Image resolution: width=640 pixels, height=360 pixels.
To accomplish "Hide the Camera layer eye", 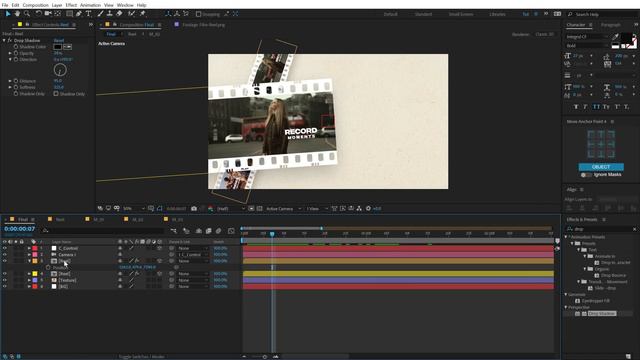I will point(4,254).
